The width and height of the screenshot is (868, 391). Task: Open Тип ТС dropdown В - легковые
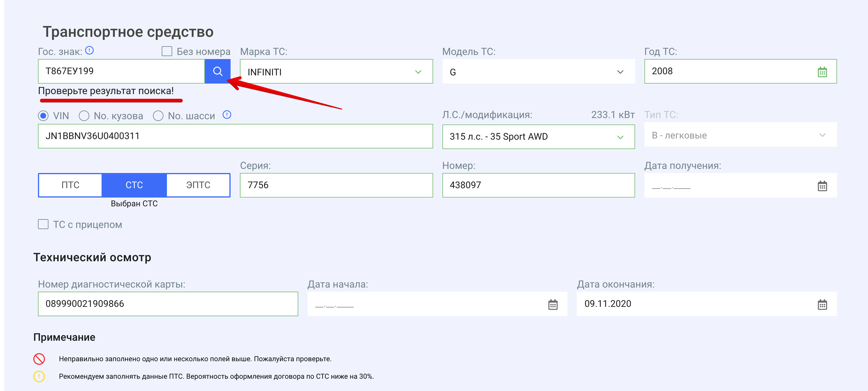click(x=740, y=135)
